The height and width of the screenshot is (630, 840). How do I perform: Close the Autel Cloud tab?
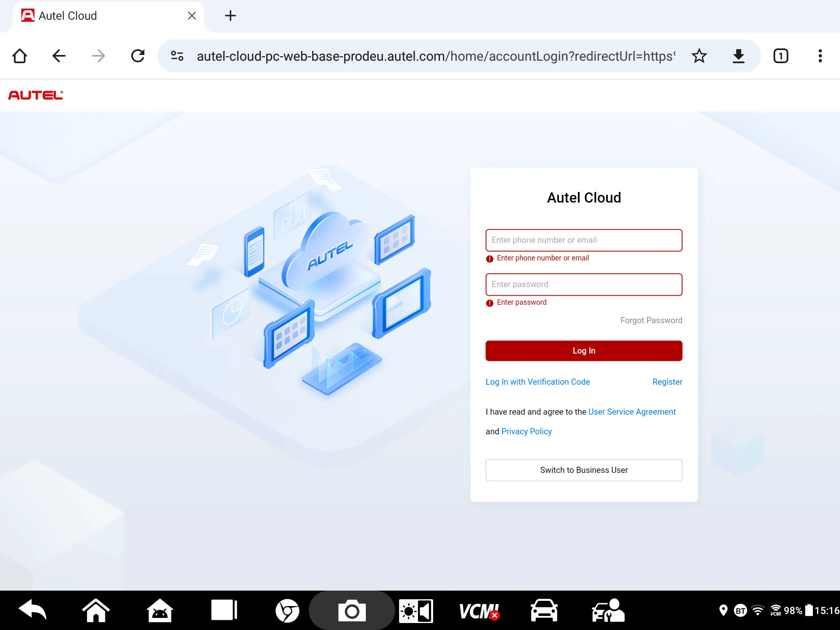[192, 16]
